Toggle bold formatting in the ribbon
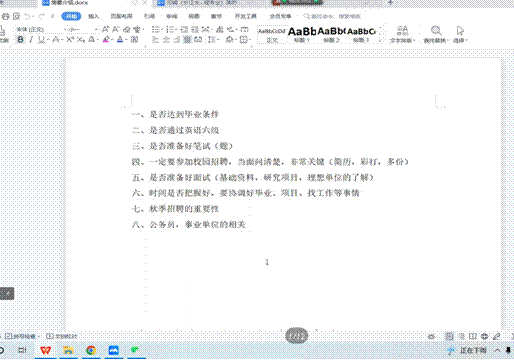Image resolution: width=514 pixels, height=362 pixels. pyautogui.click(x=20, y=40)
